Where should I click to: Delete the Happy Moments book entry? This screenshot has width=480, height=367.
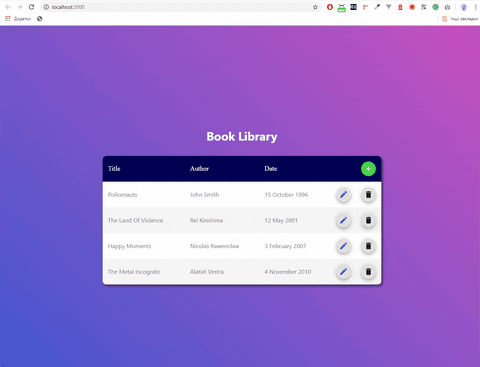368,246
